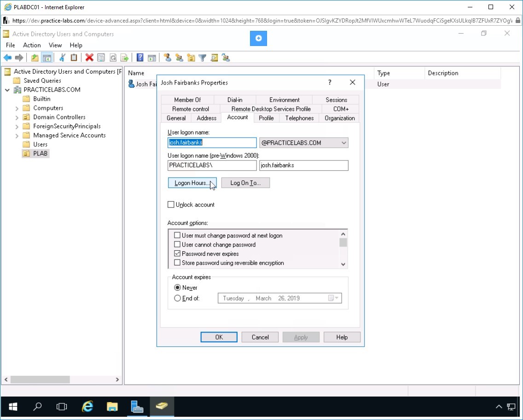This screenshot has height=420, width=523.
Task: Open Server Manager taskbar icon
Action: (137, 406)
